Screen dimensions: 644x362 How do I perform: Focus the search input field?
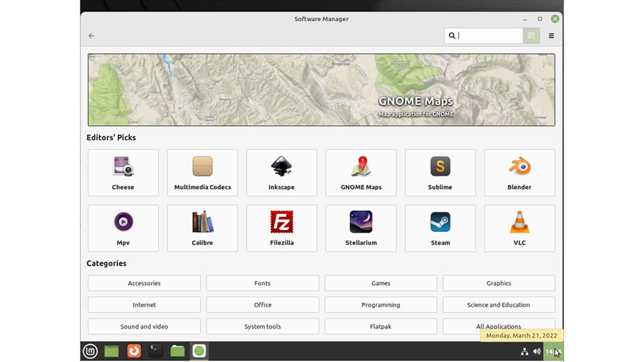click(484, 36)
